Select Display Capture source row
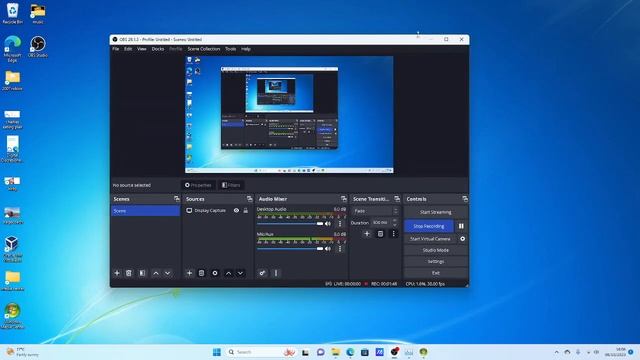This screenshot has height=360, width=640. point(217,211)
